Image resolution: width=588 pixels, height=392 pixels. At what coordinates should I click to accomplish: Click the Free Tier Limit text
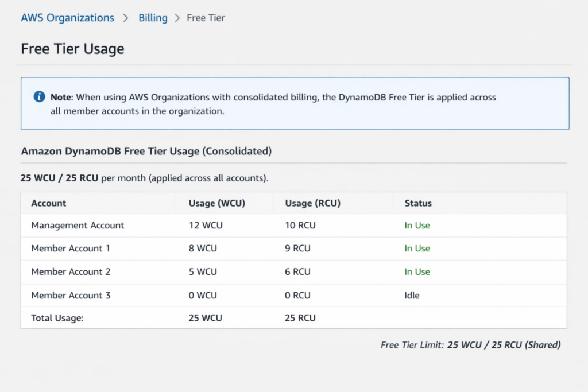click(x=471, y=345)
